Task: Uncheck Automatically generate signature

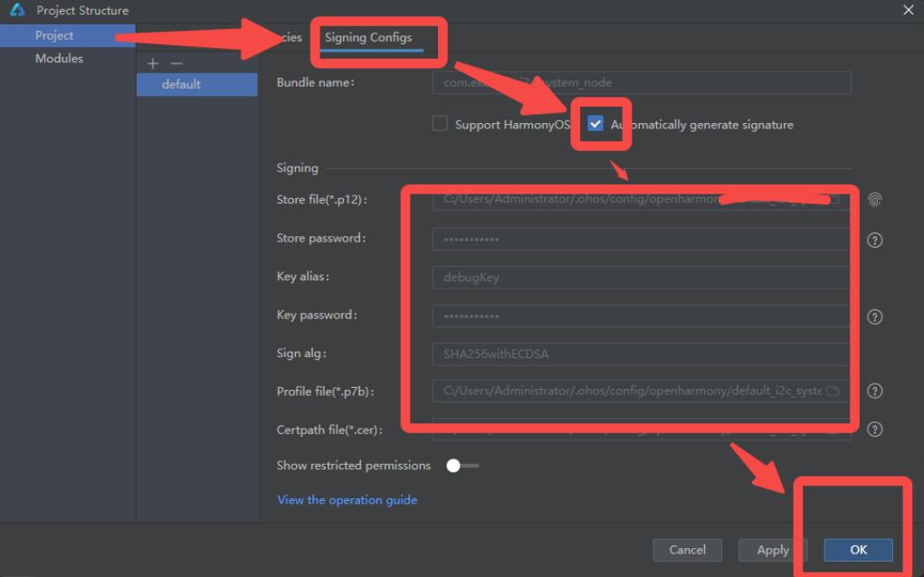Action: (595, 124)
